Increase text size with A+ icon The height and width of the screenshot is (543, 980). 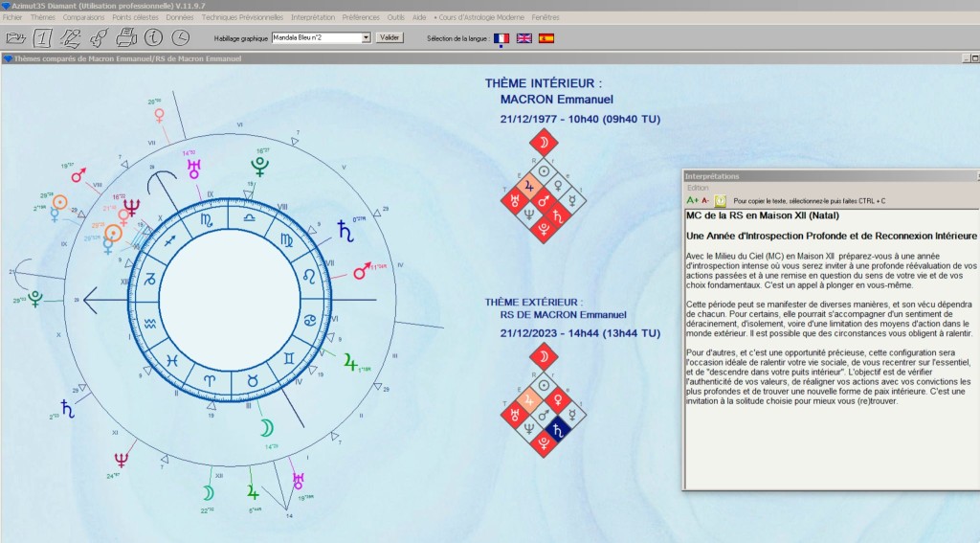[x=692, y=201]
